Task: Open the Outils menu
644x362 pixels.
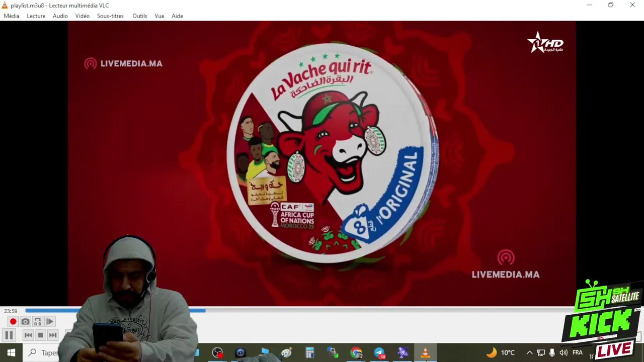Action: 140,16
